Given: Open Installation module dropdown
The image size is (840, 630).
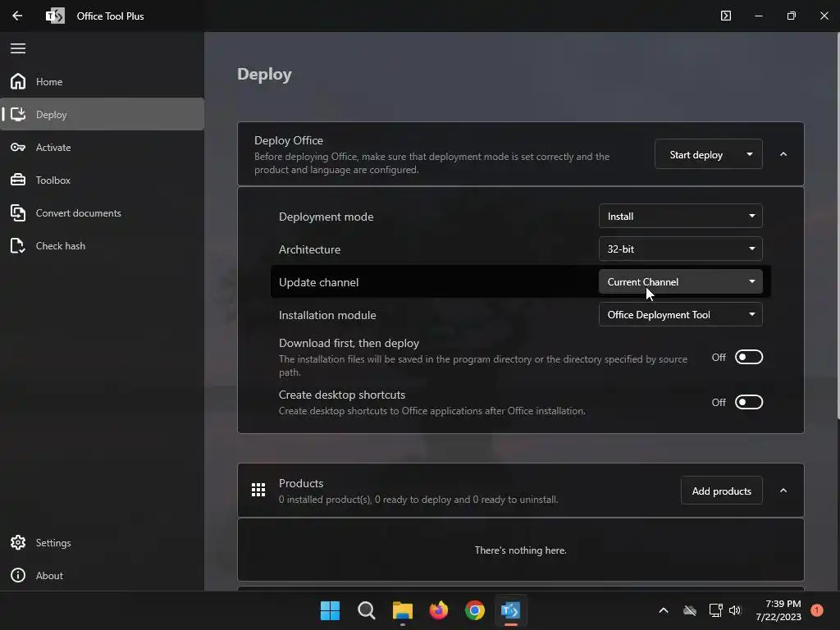Looking at the screenshot, I should point(680,314).
